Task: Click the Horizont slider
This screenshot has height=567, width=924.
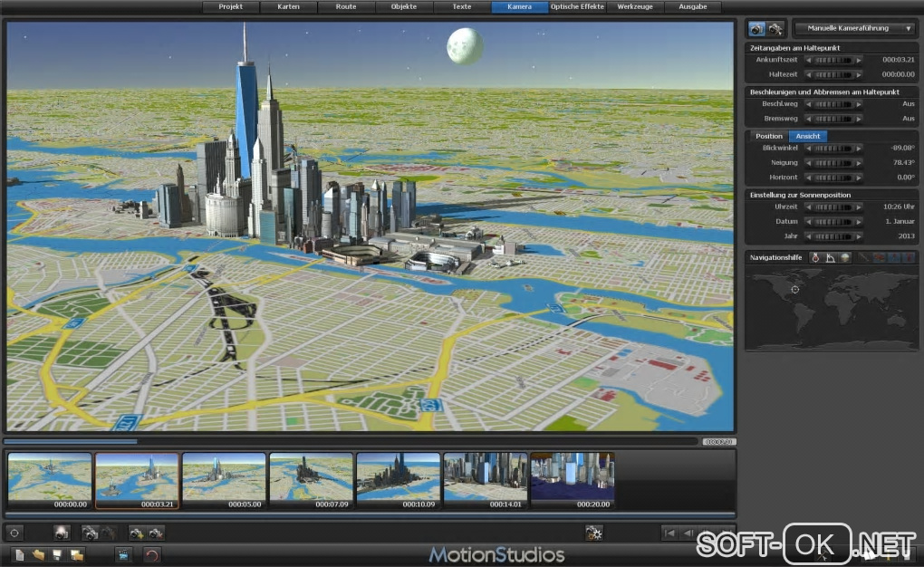Action: point(833,178)
